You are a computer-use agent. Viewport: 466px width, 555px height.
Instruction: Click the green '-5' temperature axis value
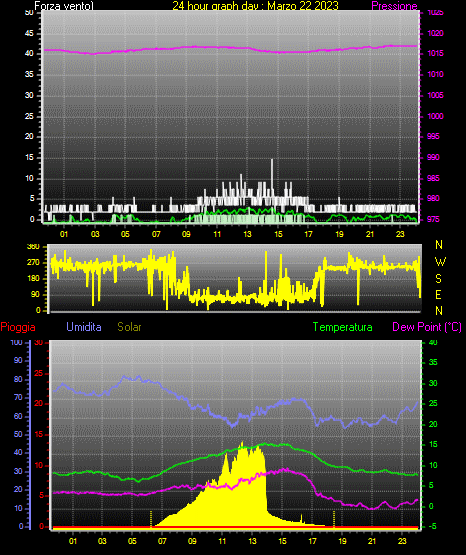click(x=432, y=527)
